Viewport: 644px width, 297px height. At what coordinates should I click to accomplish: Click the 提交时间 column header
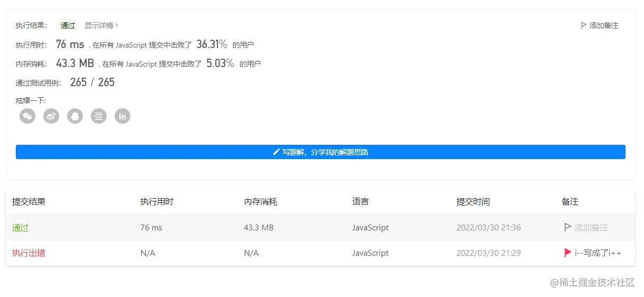click(x=473, y=201)
